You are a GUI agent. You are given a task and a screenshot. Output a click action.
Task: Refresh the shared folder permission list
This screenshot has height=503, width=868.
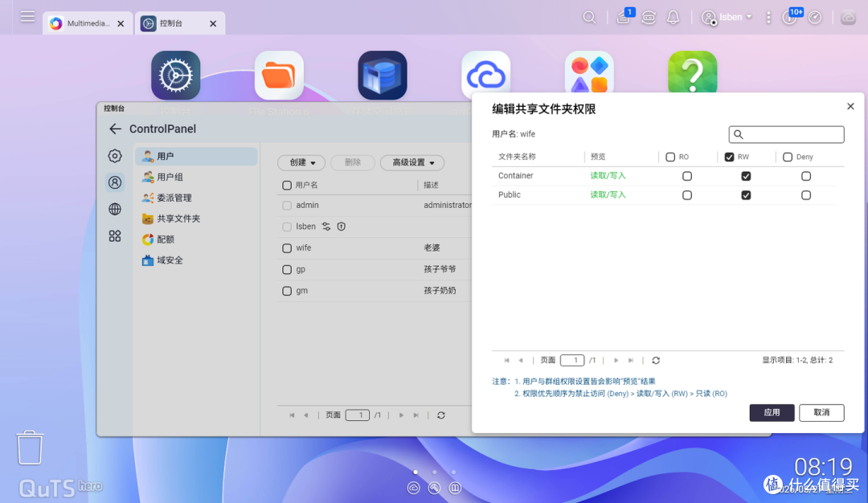[656, 360]
